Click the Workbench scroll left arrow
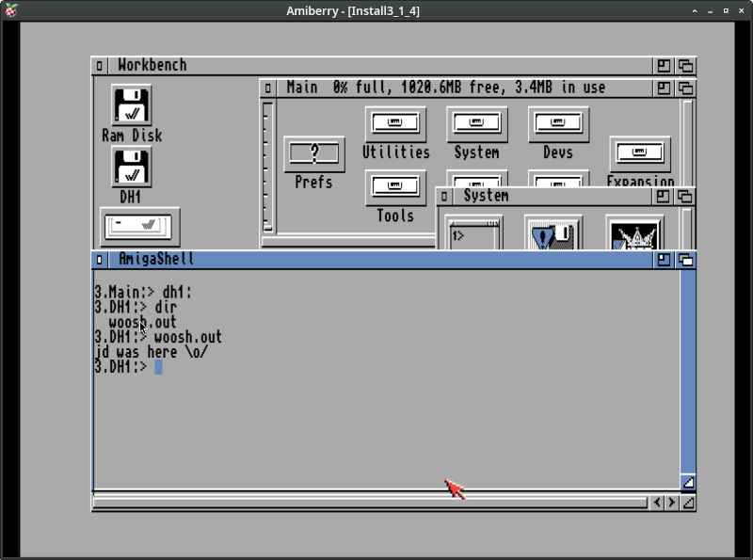Image resolution: width=753 pixels, height=560 pixels. tap(656, 503)
